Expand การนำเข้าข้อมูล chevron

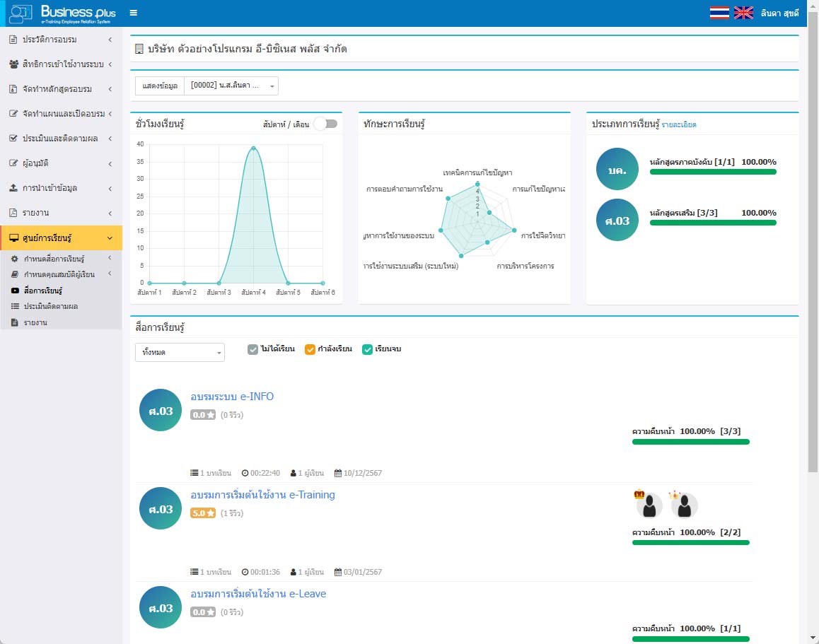pos(110,189)
